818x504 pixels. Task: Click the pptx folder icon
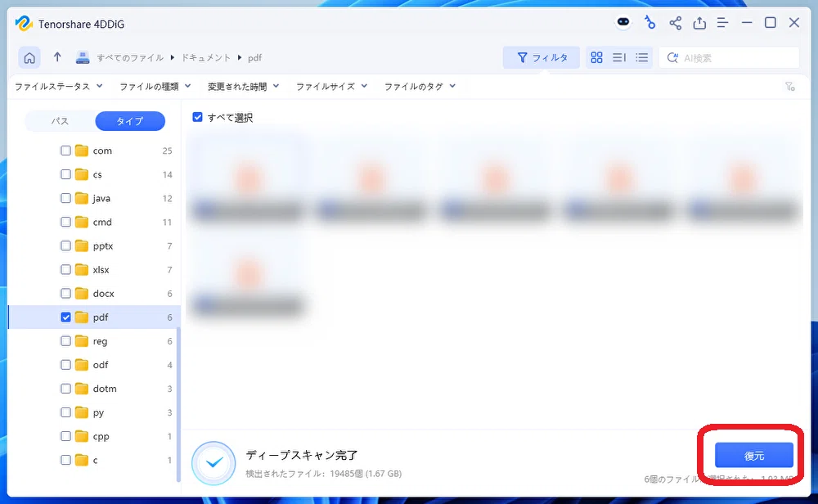pyautogui.click(x=81, y=245)
